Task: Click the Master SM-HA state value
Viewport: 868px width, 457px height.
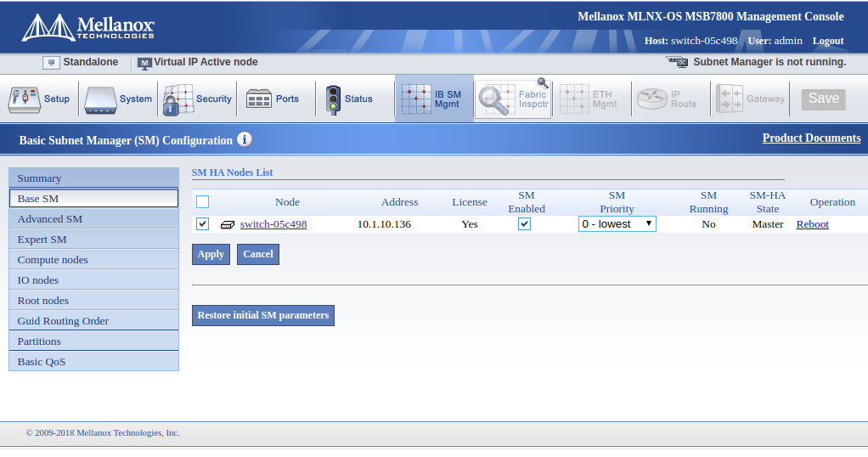Action: [768, 224]
